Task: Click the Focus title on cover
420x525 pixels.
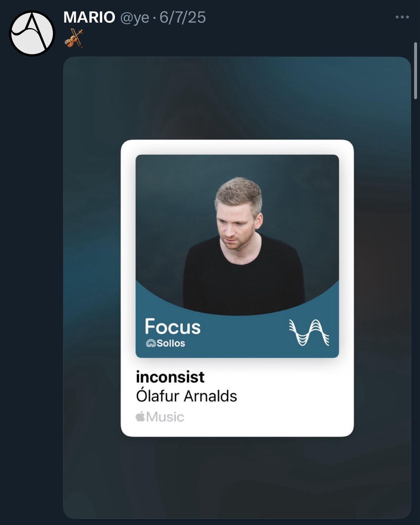Action: pos(173,326)
